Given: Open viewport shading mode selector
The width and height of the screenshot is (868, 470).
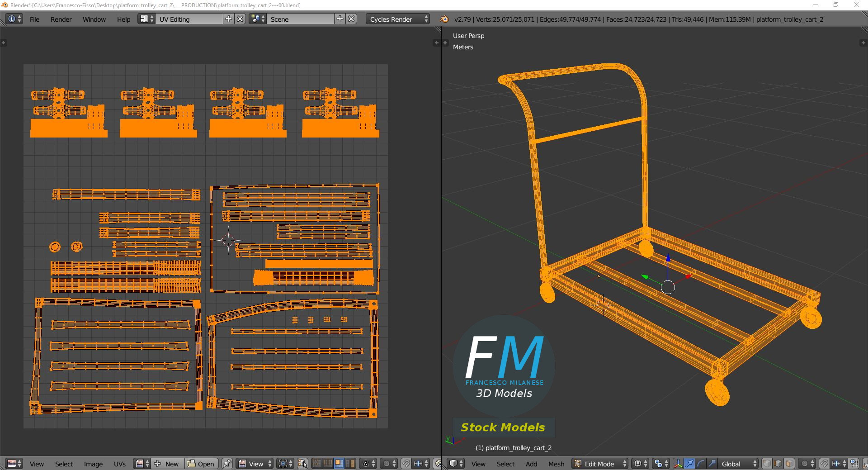Looking at the screenshot, I should 640,464.
